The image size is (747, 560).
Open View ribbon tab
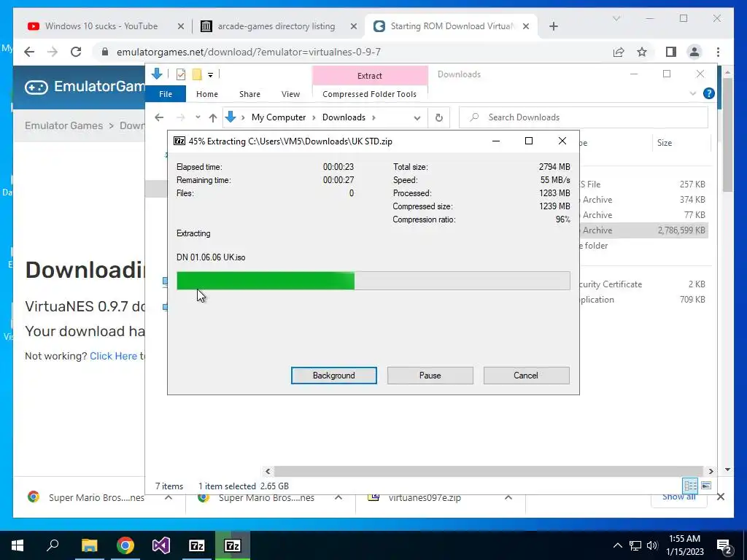(290, 94)
